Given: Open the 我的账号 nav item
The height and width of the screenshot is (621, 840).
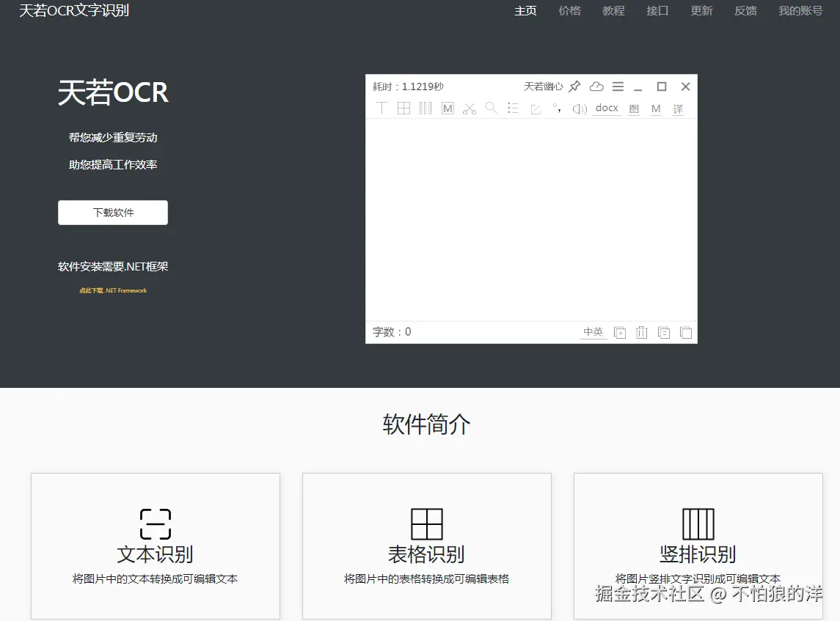Looking at the screenshot, I should tap(800, 11).
